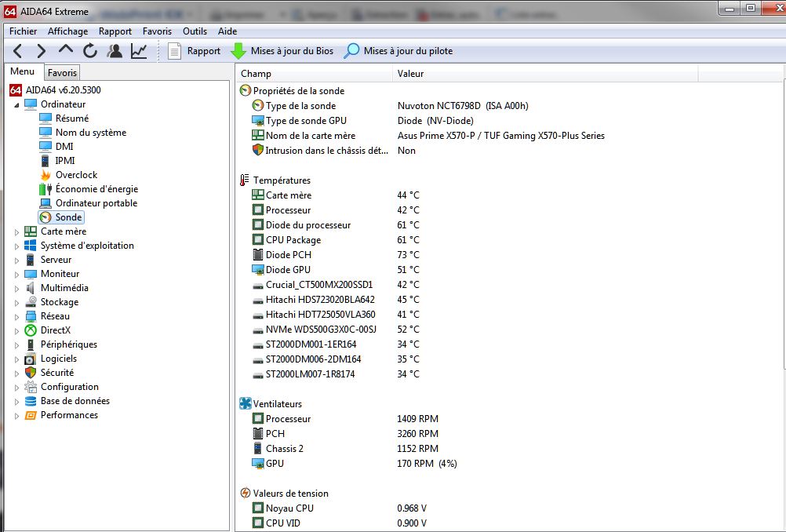Expand the Stockage tree node
The height and width of the screenshot is (532, 786).
16,303
